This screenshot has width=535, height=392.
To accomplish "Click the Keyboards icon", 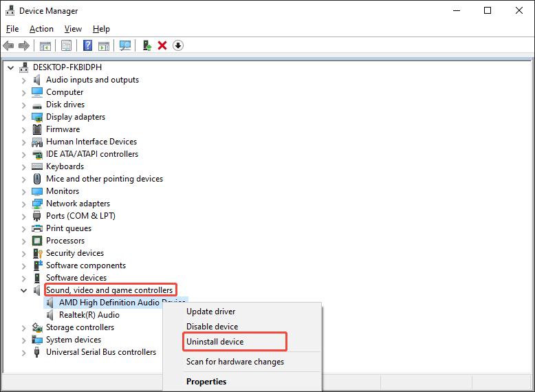I will pos(37,166).
